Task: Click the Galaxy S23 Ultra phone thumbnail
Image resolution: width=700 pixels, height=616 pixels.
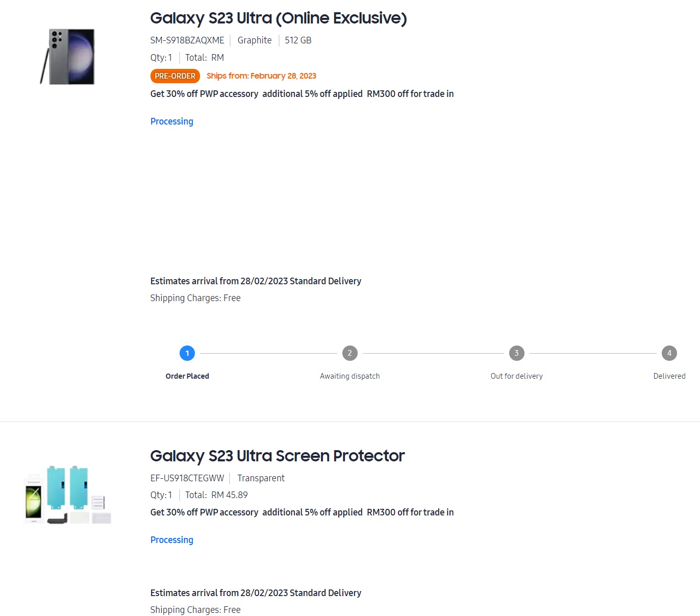Action: tap(67, 57)
